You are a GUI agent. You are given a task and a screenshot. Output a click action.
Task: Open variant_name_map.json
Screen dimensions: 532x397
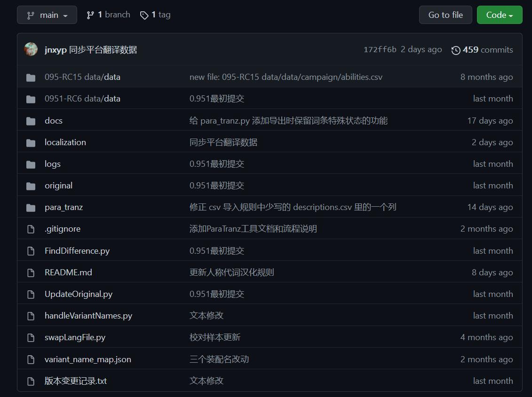87,359
